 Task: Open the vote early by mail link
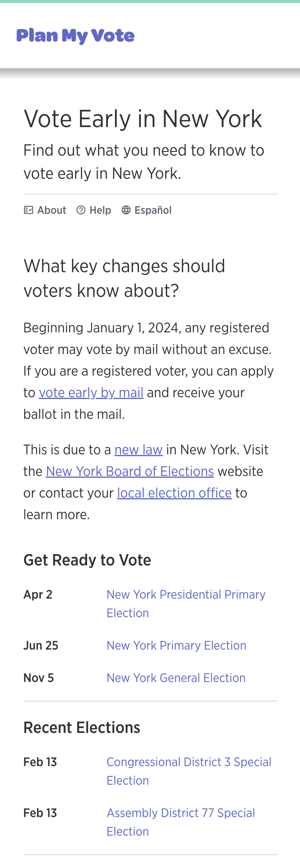tap(91, 392)
